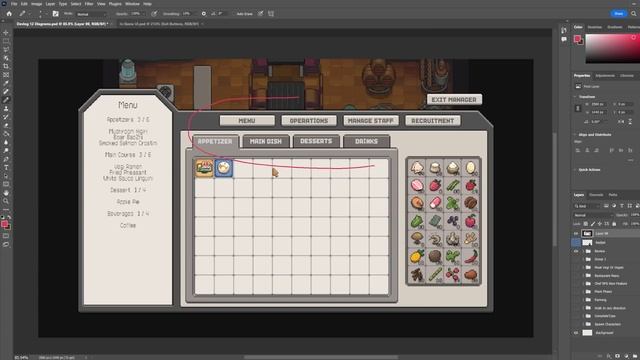
Task: Hide the Background layer
Action: [576, 333]
